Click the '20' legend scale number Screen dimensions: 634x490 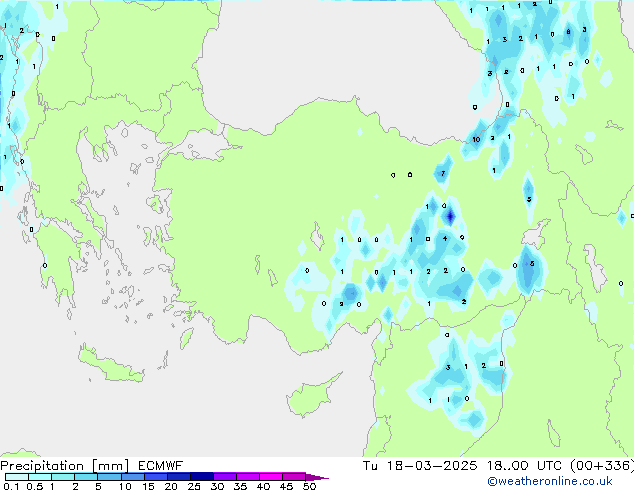coord(171,486)
